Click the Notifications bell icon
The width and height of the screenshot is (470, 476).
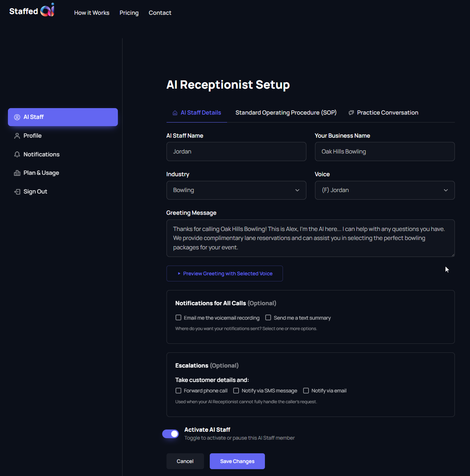(17, 155)
